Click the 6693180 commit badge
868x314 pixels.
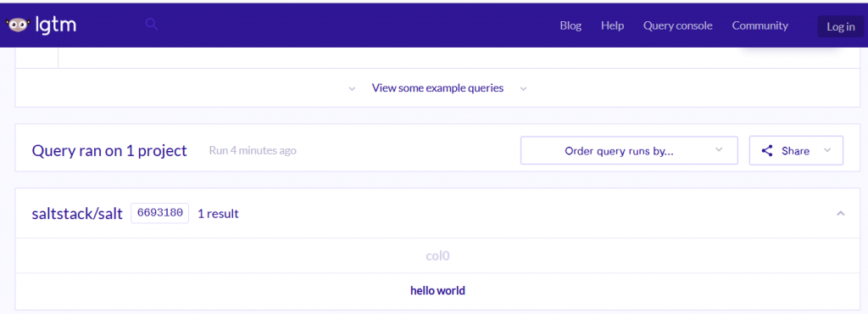point(160,213)
